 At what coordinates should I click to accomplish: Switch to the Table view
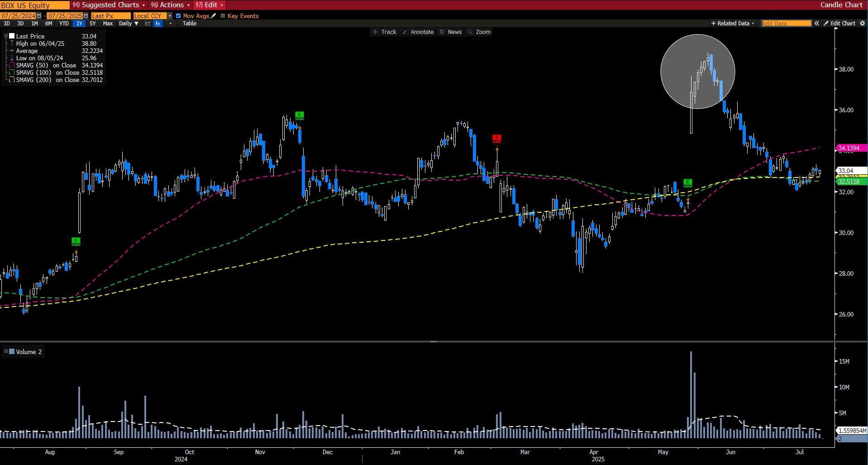[x=190, y=24]
